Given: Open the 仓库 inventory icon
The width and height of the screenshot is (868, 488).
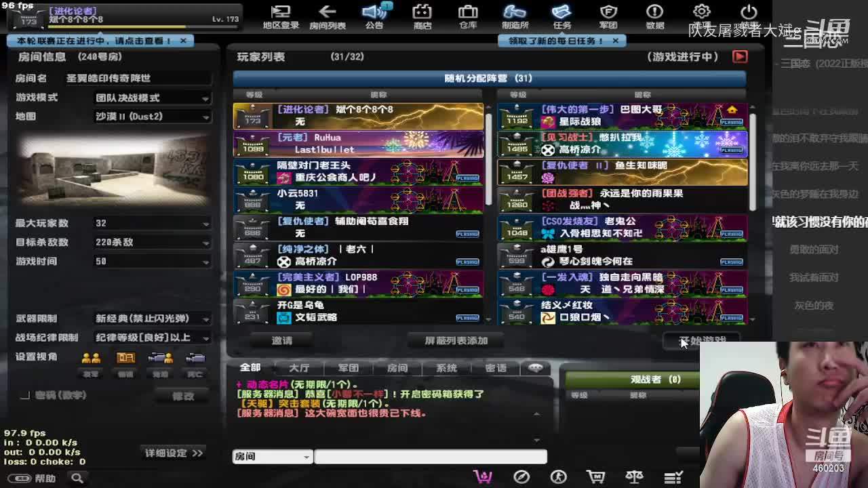Looking at the screenshot, I should (x=468, y=16).
